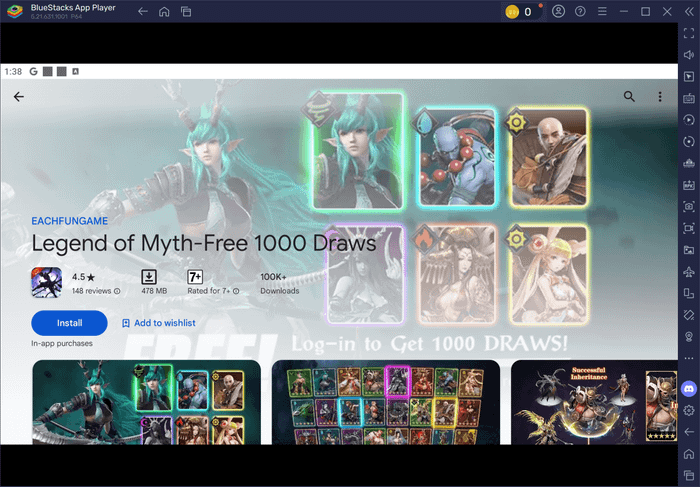
Task: Click 100K+ Downloads text
Action: (279, 283)
